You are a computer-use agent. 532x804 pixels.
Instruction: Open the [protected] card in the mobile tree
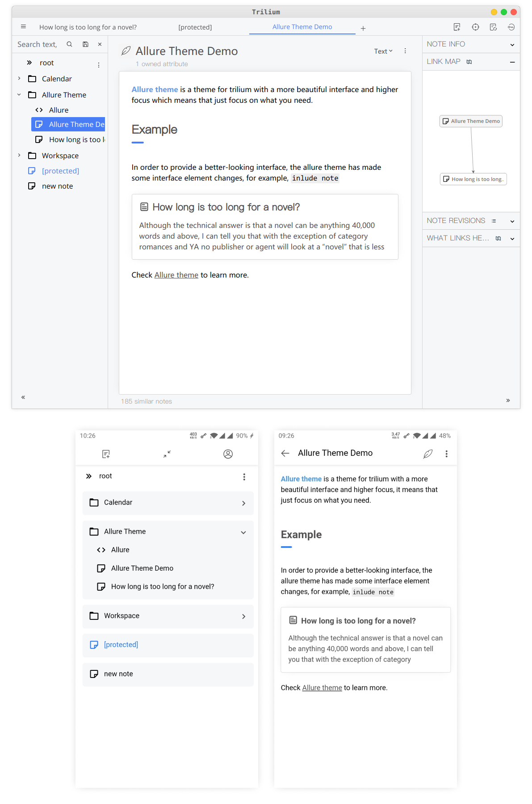(168, 645)
